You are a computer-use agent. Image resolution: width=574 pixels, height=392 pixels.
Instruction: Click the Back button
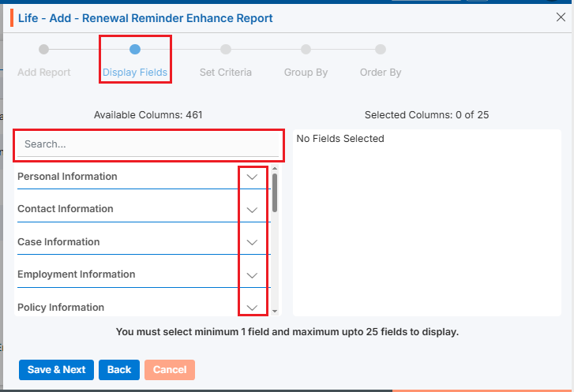(x=119, y=370)
